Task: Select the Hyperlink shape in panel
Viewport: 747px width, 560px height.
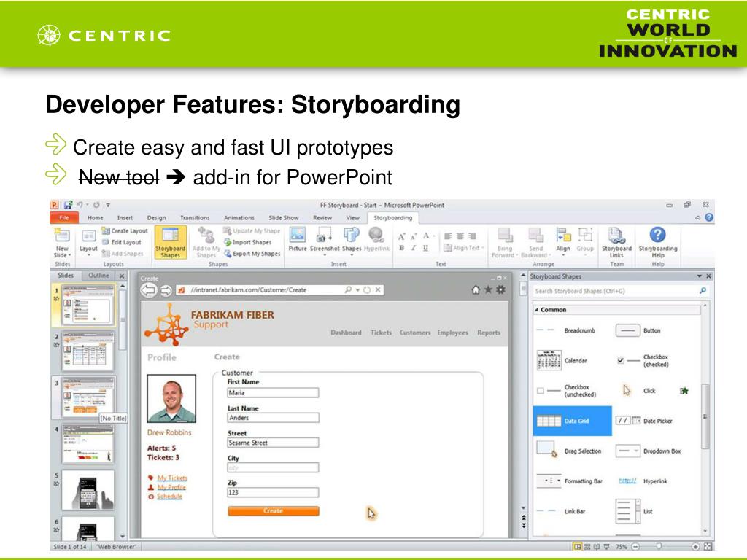Action: 643,481
